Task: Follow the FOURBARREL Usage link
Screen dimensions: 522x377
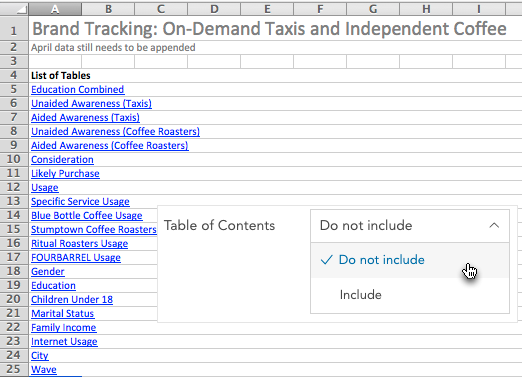Action: point(76,258)
